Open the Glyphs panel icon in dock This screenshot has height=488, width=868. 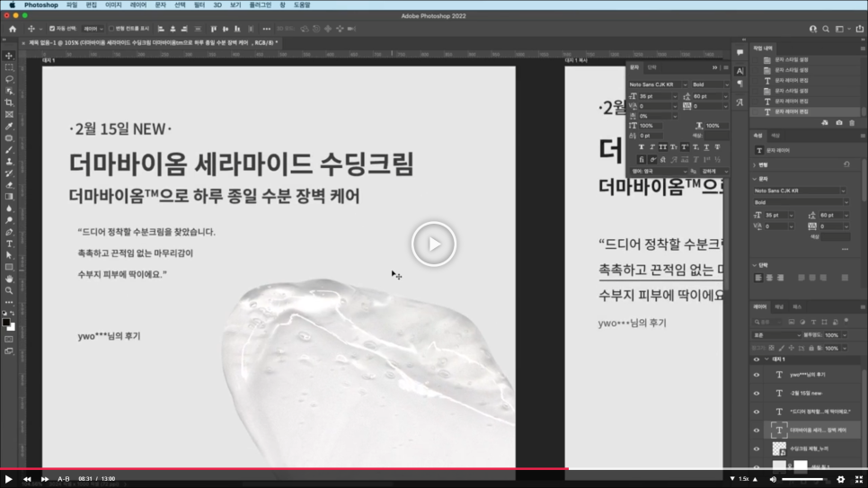point(740,102)
